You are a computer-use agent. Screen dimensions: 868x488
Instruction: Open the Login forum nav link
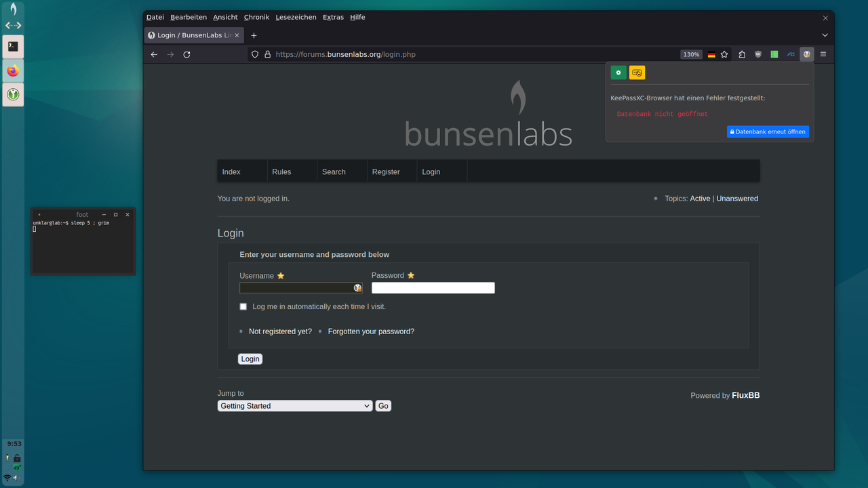431,172
